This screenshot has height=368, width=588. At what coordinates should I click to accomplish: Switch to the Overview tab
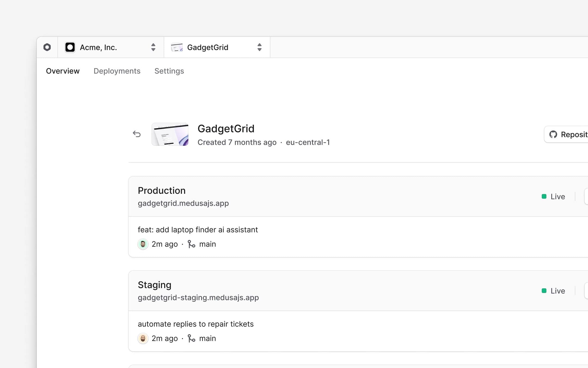[x=63, y=71]
